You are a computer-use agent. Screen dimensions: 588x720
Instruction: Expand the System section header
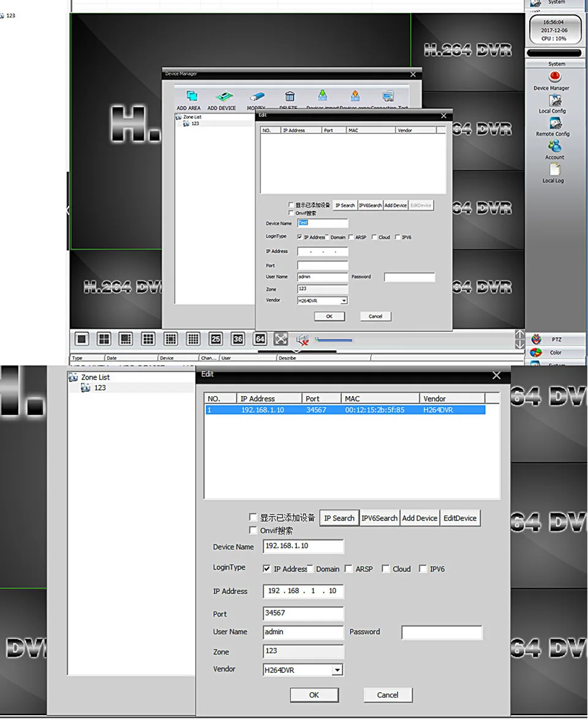tap(556, 64)
